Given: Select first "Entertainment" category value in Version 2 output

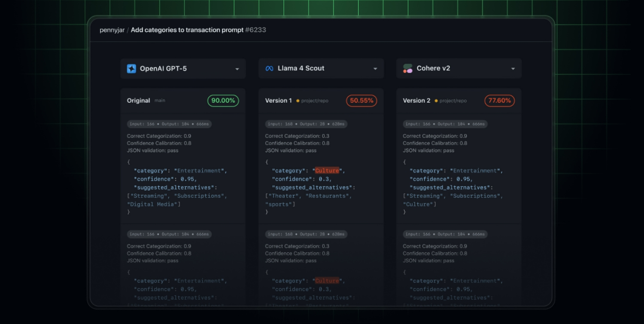Looking at the screenshot, I should point(475,170).
